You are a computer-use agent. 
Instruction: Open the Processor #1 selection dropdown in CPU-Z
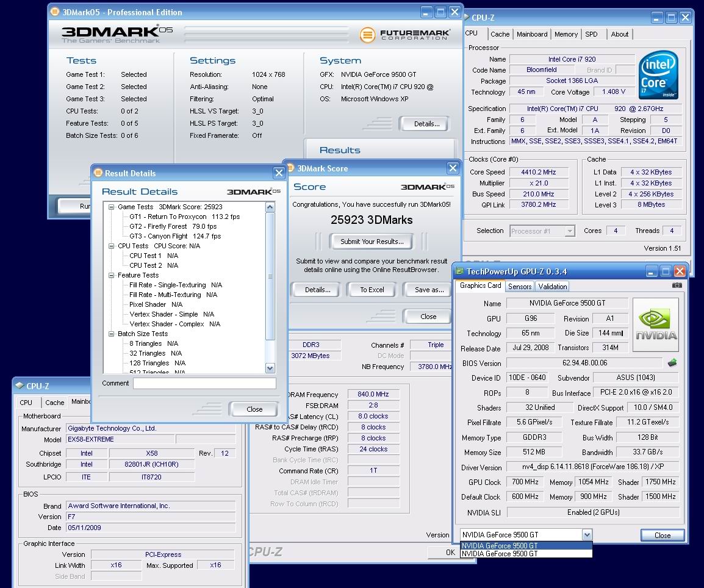(x=570, y=231)
